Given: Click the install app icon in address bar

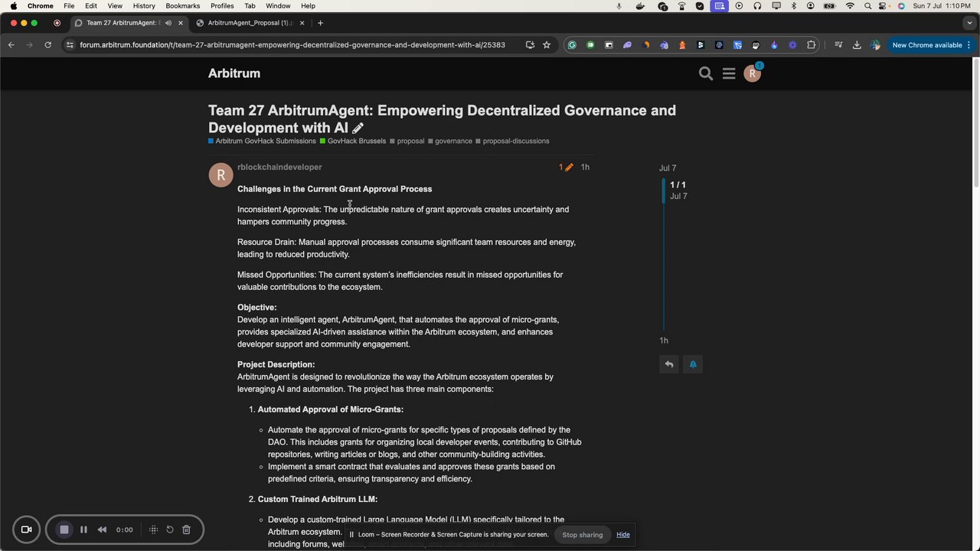Looking at the screenshot, I should click(530, 45).
